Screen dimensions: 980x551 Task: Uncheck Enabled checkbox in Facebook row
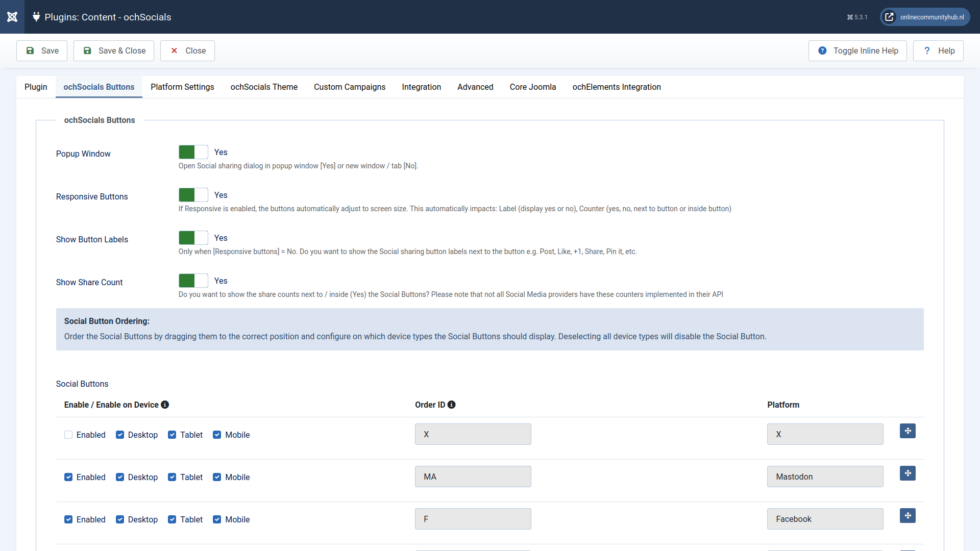68,519
